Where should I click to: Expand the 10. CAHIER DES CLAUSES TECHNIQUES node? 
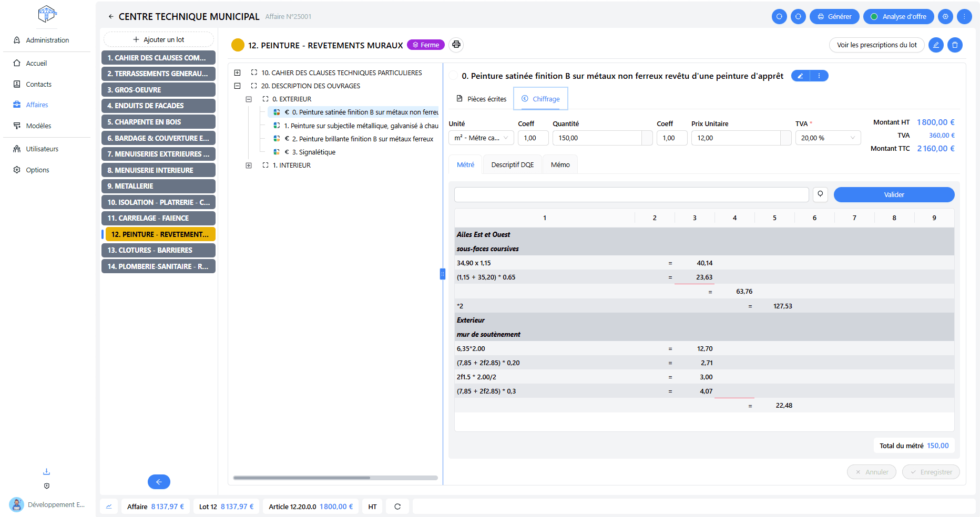tap(237, 73)
